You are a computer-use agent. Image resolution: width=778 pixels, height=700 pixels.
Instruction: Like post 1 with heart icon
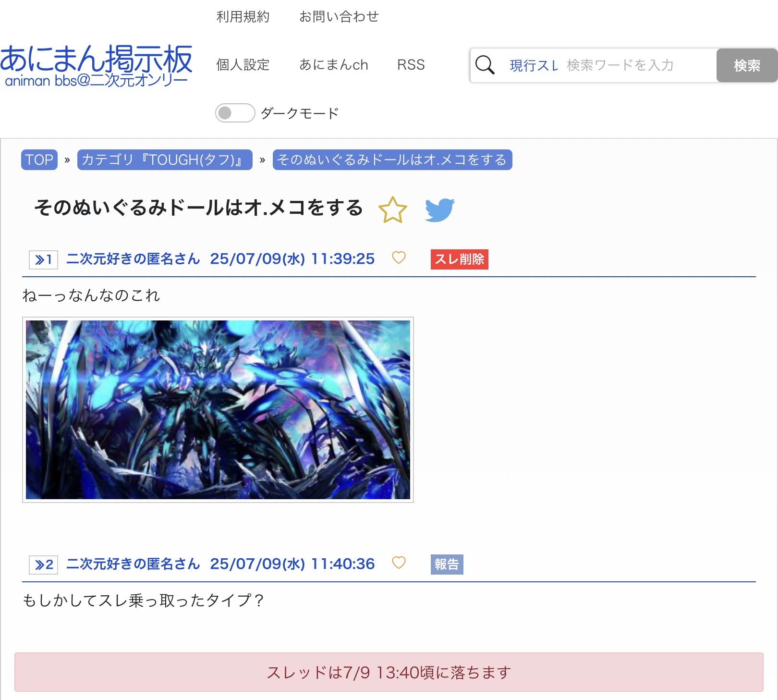399,258
